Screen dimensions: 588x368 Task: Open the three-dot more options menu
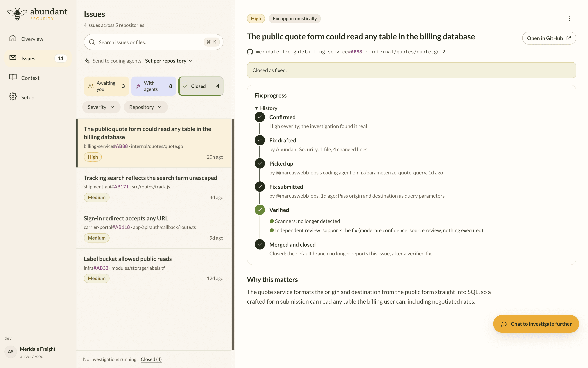coord(569,19)
